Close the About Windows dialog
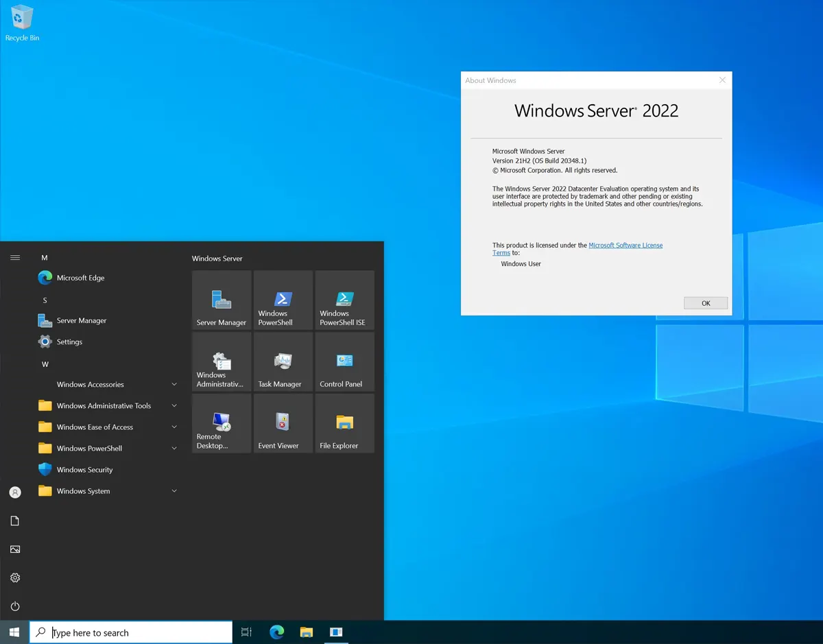 [722, 80]
